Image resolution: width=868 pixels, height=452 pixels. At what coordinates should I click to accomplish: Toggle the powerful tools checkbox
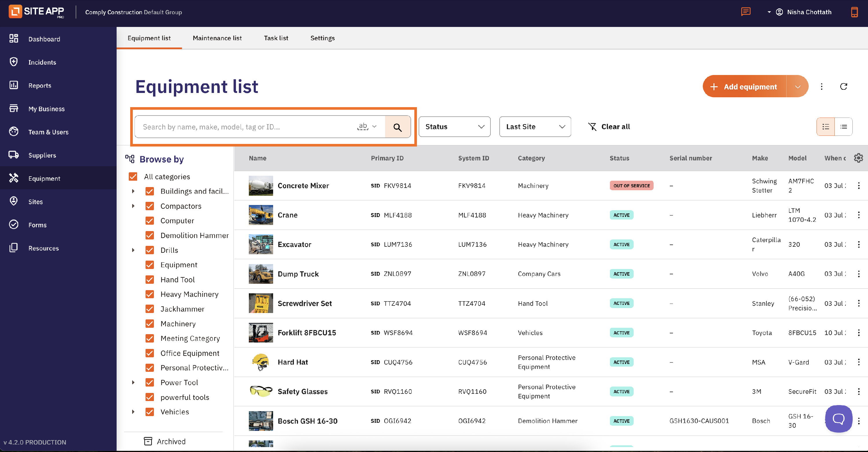click(x=150, y=397)
